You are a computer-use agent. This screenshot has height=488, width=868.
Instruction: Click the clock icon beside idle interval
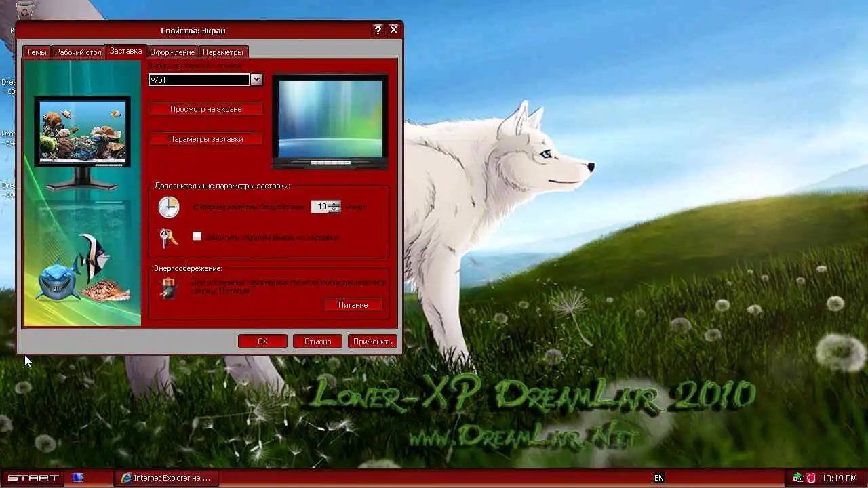[x=169, y=207]
